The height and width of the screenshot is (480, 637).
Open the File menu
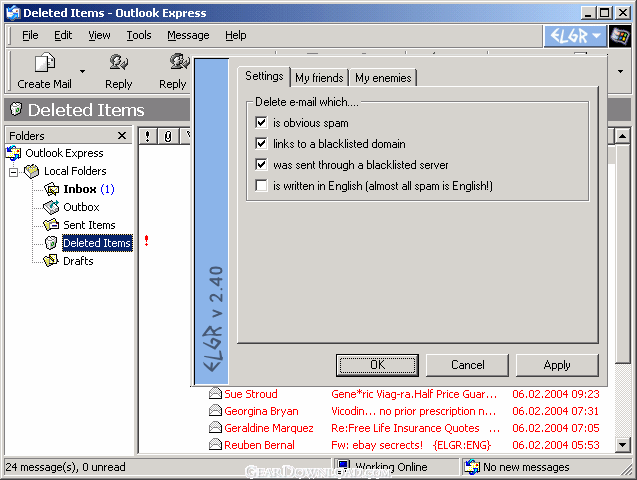pyautogui.click(x=30, y=35)
